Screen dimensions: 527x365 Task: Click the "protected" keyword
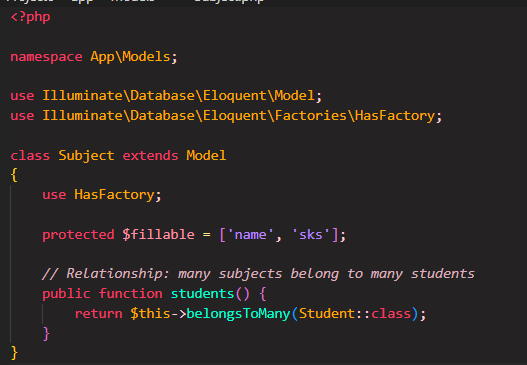click(x=78, y=235)
